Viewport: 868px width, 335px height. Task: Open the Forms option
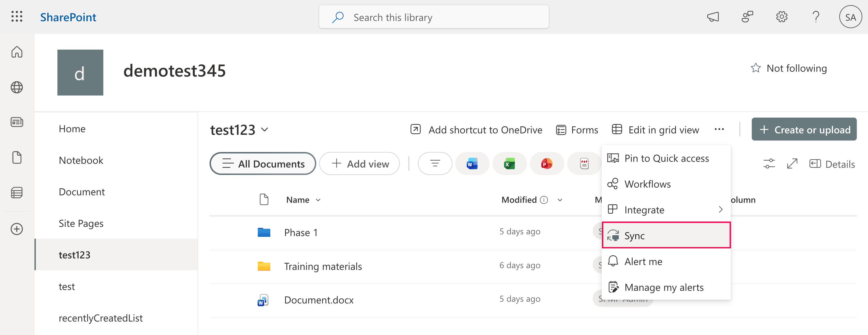pos(577,130)
